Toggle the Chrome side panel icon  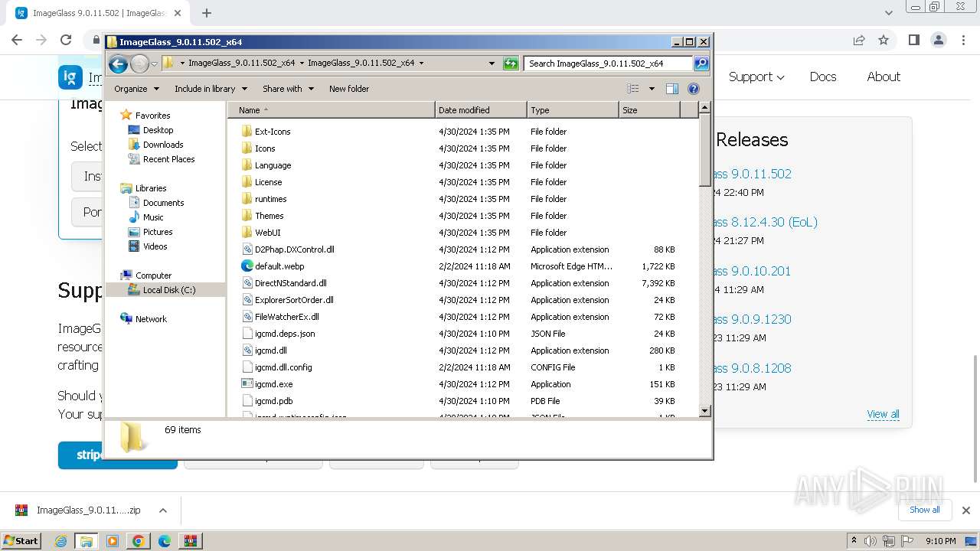[x=913, y=40]
